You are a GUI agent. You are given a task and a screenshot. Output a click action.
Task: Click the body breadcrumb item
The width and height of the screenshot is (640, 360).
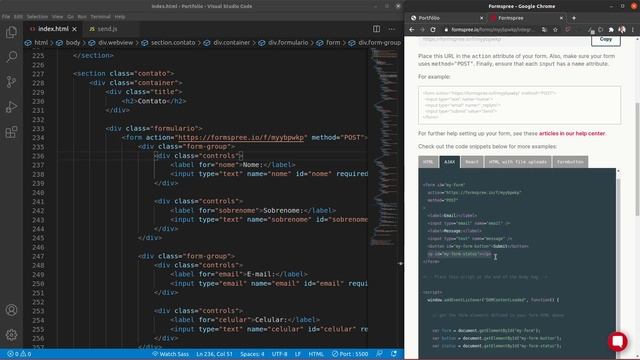click(69, 42)
